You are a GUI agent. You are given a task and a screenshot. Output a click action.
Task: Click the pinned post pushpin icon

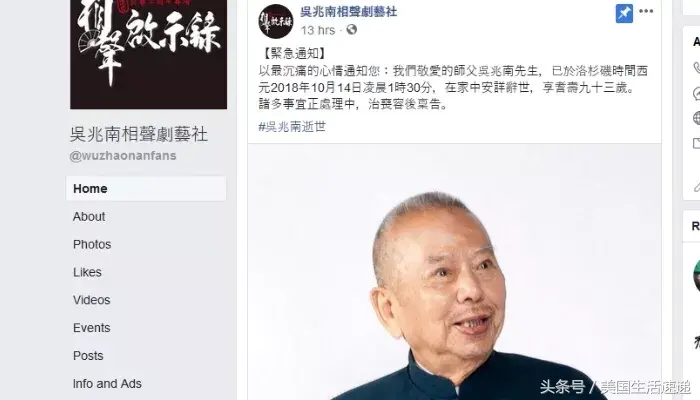pyautogui.click(x=624, y=13)
